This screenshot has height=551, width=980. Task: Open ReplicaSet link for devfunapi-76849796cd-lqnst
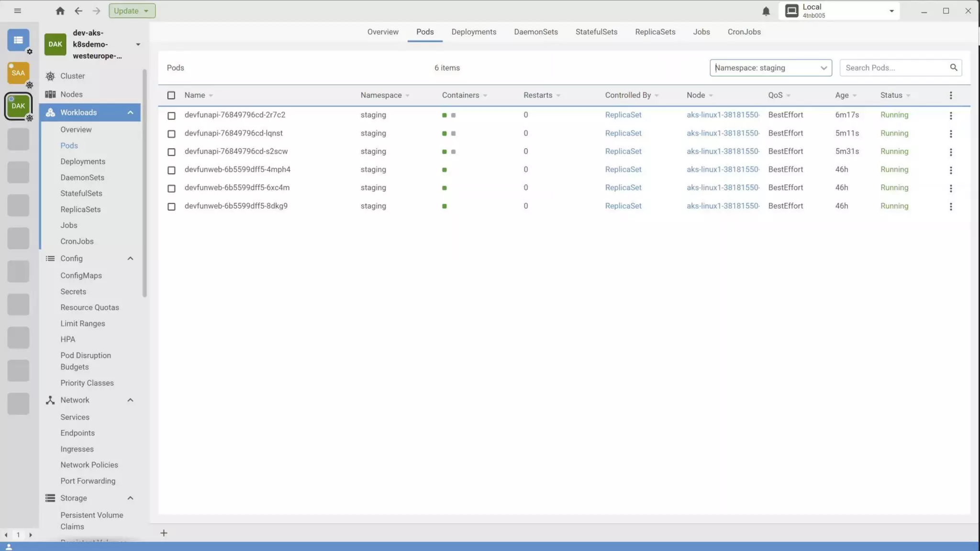[x=623, y=133]
